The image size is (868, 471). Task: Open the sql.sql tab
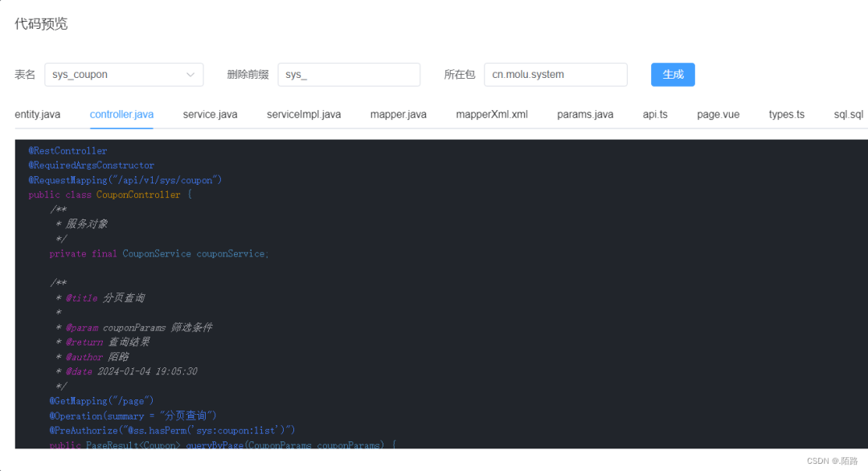pos(849,115)
